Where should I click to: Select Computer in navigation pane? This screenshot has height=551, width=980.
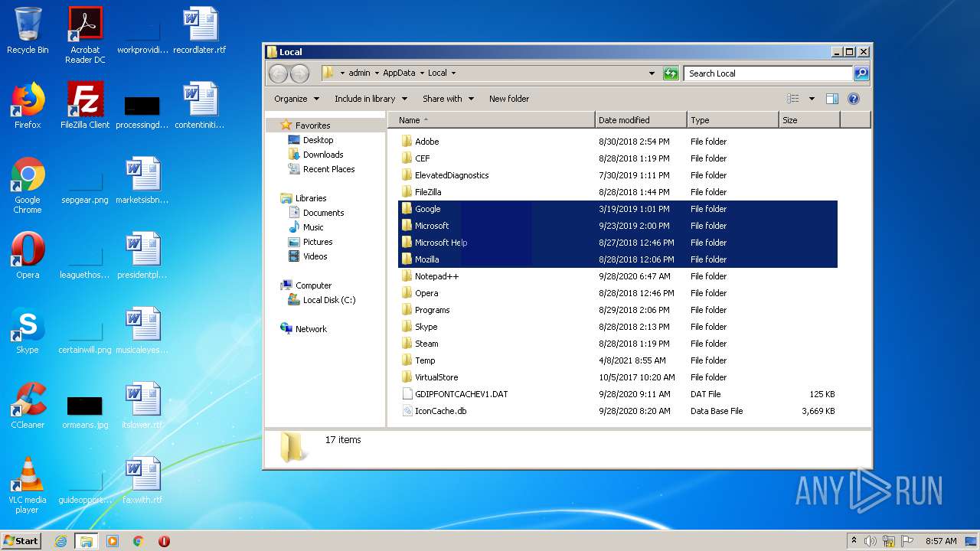(x=313, y=285)
